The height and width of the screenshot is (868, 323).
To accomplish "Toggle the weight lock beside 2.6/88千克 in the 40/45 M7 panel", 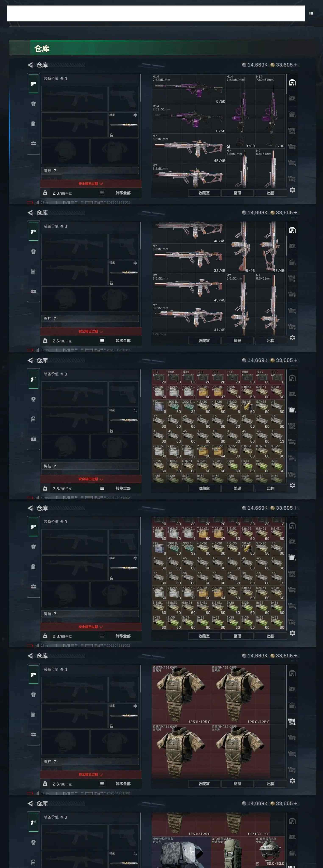I will click(45, 341).
